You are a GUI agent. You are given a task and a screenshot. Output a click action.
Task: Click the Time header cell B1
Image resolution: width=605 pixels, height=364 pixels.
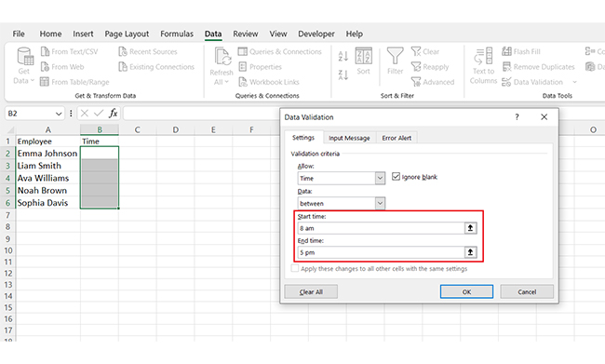[100, 142]
